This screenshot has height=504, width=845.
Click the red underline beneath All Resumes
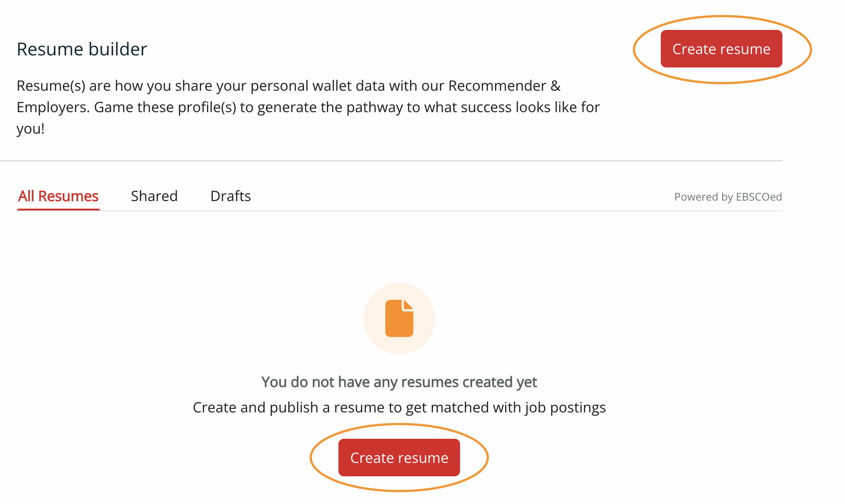click(58, 209)
